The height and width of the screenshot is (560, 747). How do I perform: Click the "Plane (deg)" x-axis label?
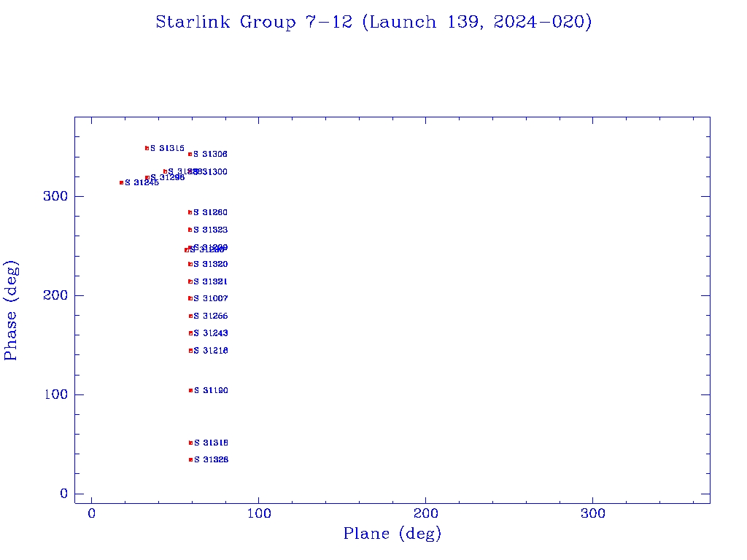click(392, 534)
